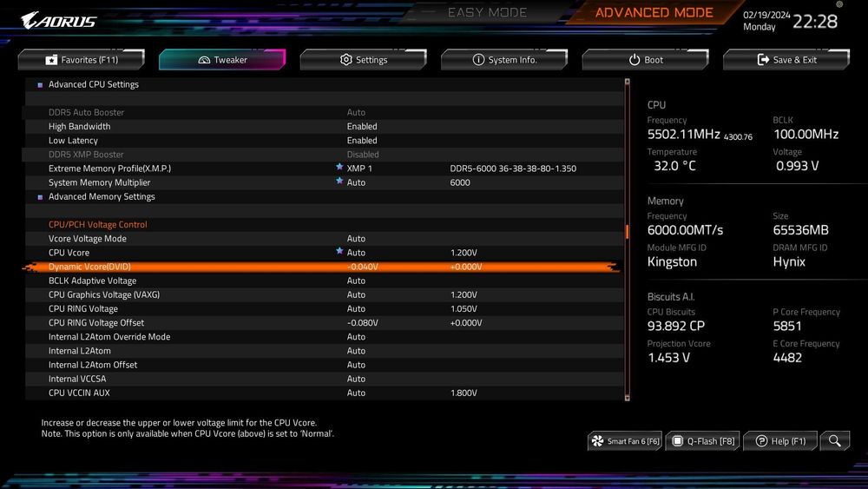Screen dimensions: 868x489
Task: Change Vcore Voltage Mode Auto value
Action: pyautogui.click(x=356, y=239)
